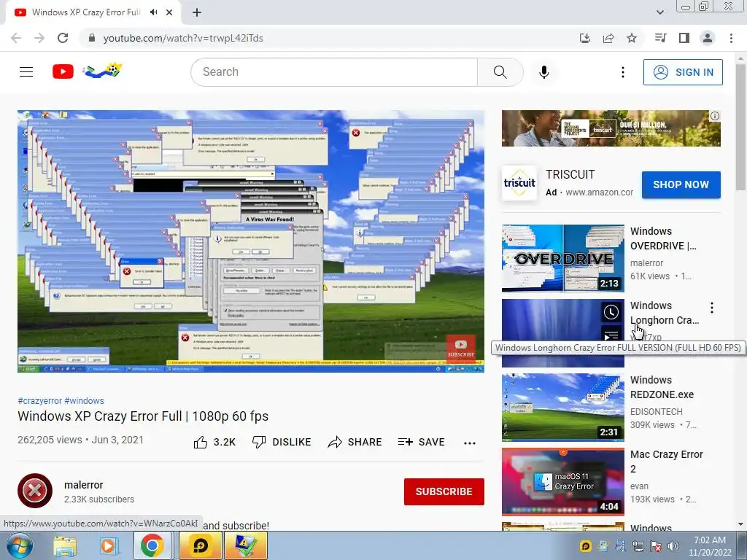Open more actions ellipsis beside Save

point(470,443)
